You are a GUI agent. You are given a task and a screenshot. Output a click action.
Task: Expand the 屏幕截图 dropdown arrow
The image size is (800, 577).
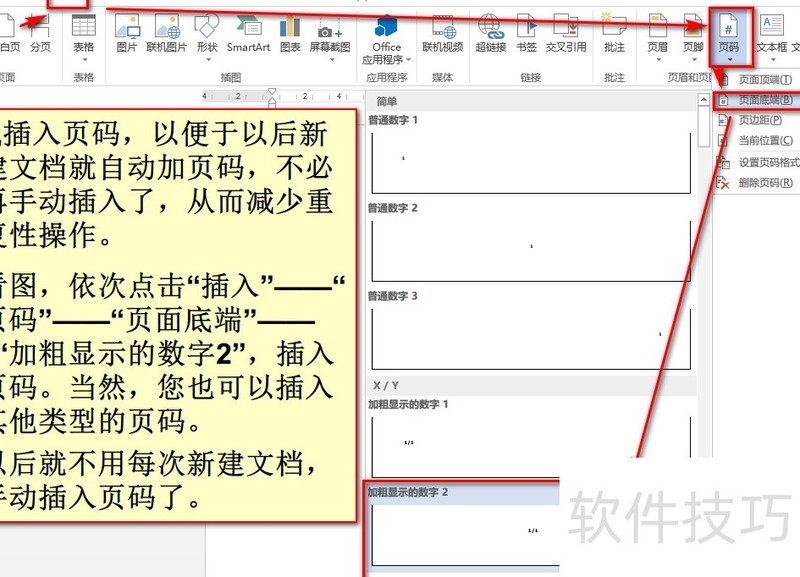pos(332,60)
